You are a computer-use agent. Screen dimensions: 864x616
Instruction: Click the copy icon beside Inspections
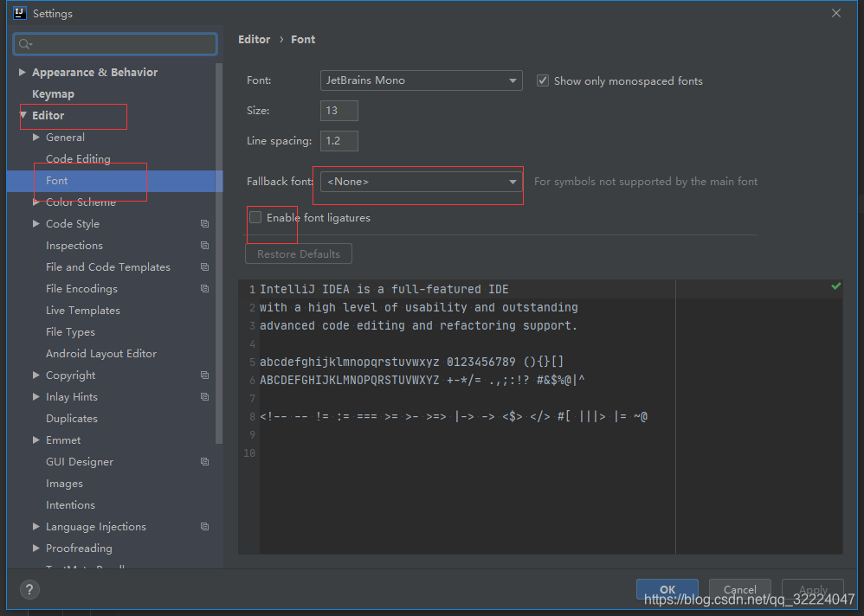point(204,245)
